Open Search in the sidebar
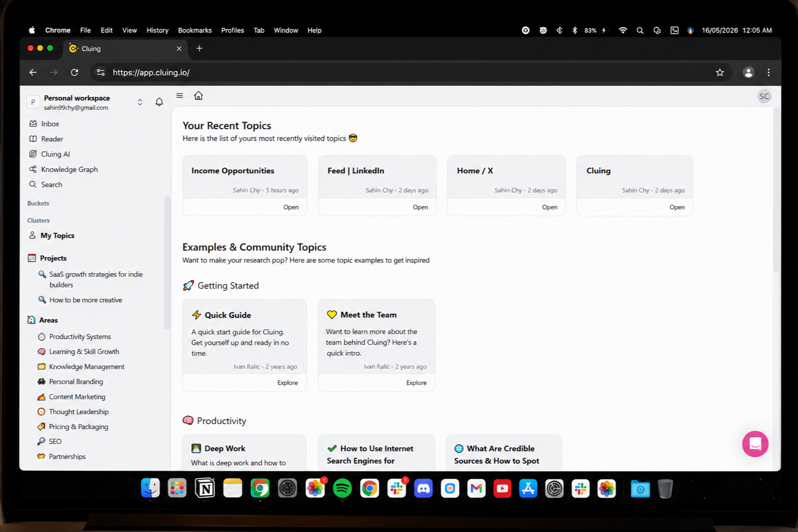798x532 pixels. point(45,184)
